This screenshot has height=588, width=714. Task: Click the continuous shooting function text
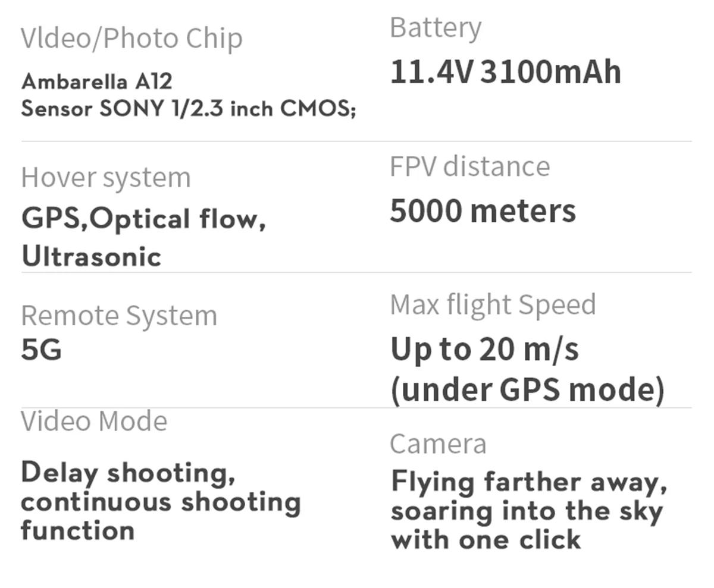161,502
